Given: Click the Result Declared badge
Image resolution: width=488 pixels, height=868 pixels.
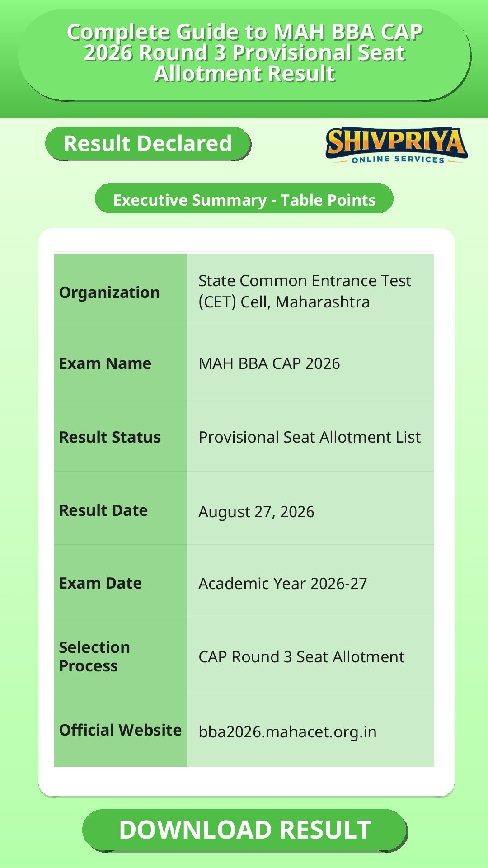Looking at the screenshot, I should [x=148, y=143].
